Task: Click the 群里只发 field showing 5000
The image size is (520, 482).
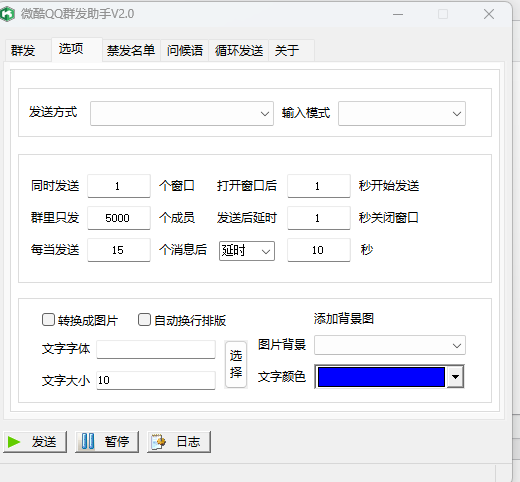Action: pyautogui.click(x=119, y=218)
